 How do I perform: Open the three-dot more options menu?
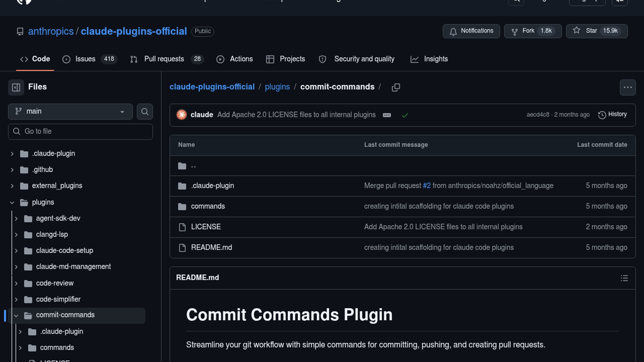628,87
